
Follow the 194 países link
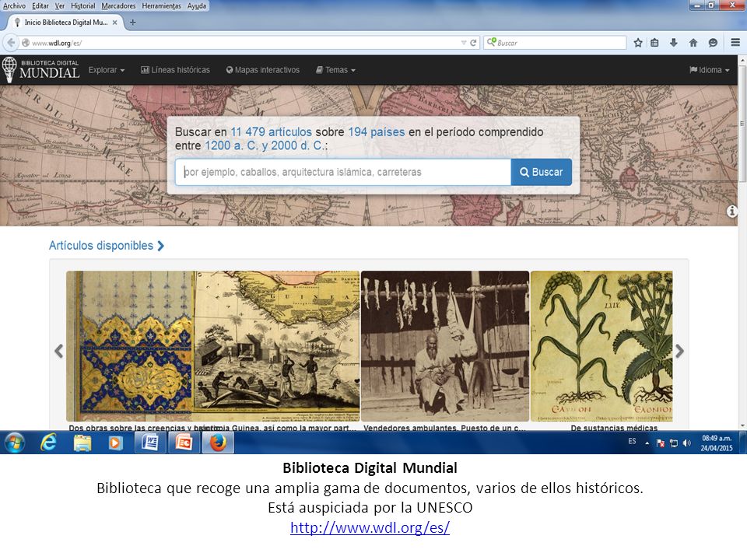coord(377,132)
